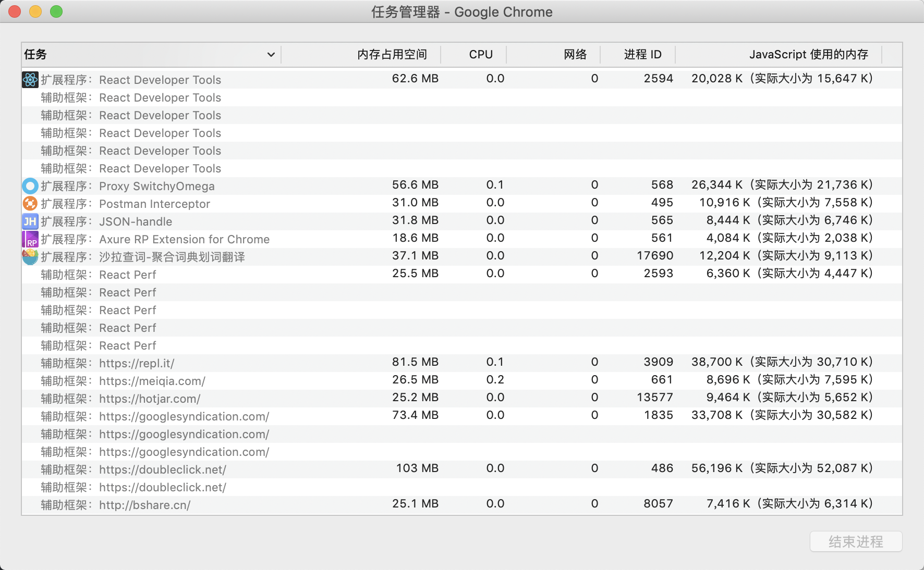
Task: Maximize the window with green button
Action: [56, 11]
